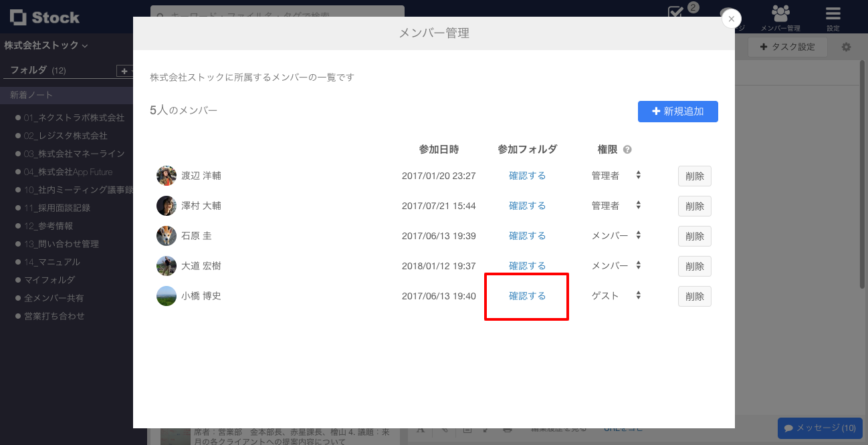Click the 新規追加 button
This screenshot has height=445, width=868.
pyautogui.click(x=677, y=112)
